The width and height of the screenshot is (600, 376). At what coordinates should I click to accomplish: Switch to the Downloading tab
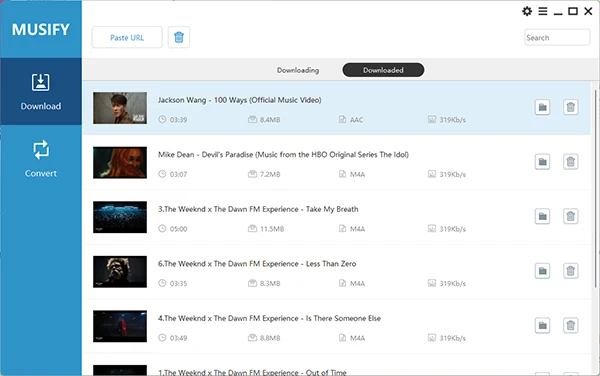pos(298,70)
